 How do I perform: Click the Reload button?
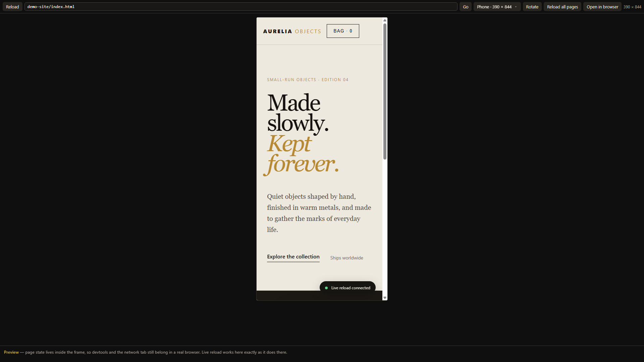pyautogui.click(x=12, y=7)
